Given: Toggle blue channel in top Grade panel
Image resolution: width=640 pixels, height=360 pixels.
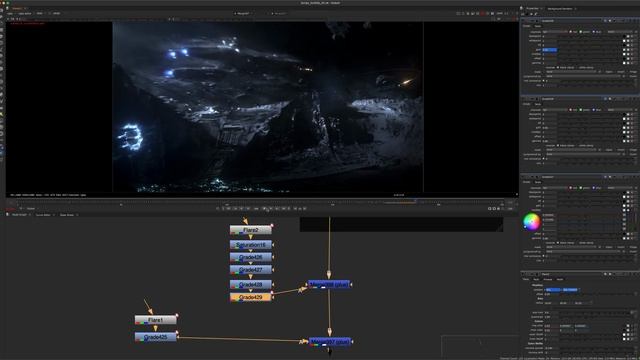Looking at the screenshot, I should (x=594, y=32).
